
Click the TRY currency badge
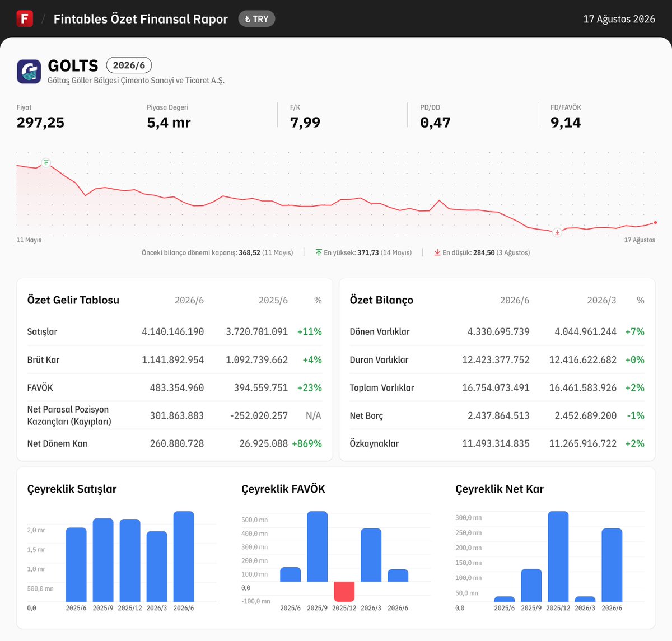pos(256,19)
